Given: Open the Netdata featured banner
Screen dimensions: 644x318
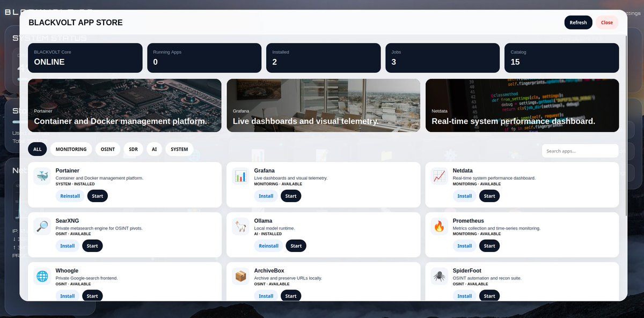Looking at the screenshot, I should (x=522, y=105).
